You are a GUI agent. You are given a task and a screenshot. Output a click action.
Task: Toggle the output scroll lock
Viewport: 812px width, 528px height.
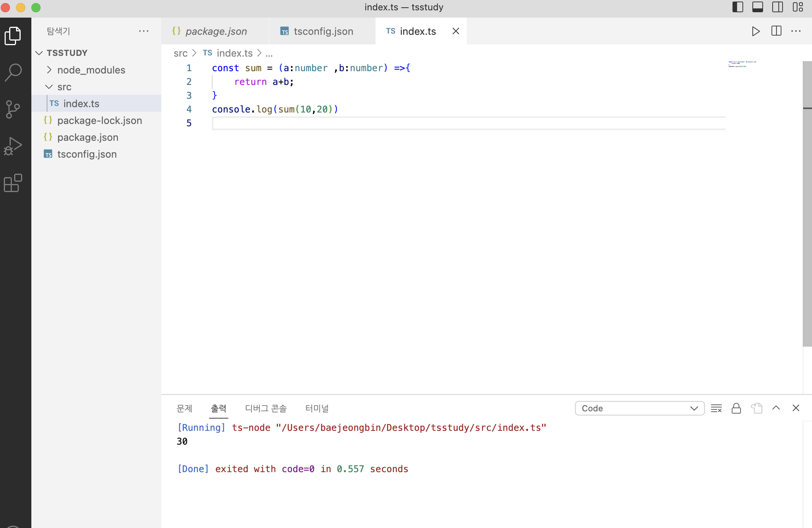click(736, 408)
